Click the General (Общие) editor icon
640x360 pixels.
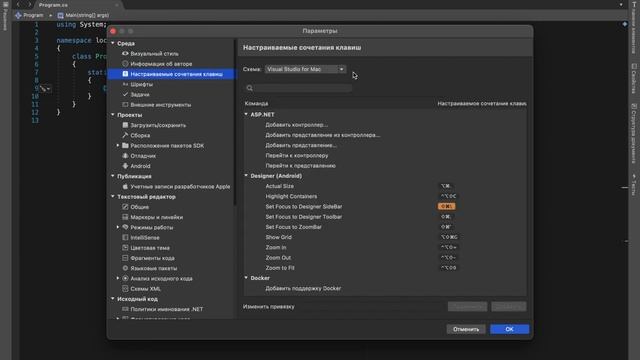(x=125, y=207)
